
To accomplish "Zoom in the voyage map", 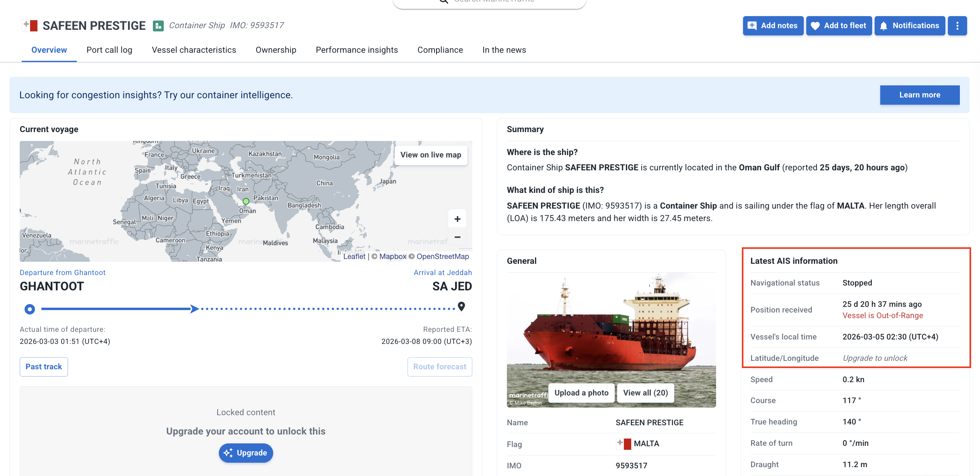I will tap(457, 219).
